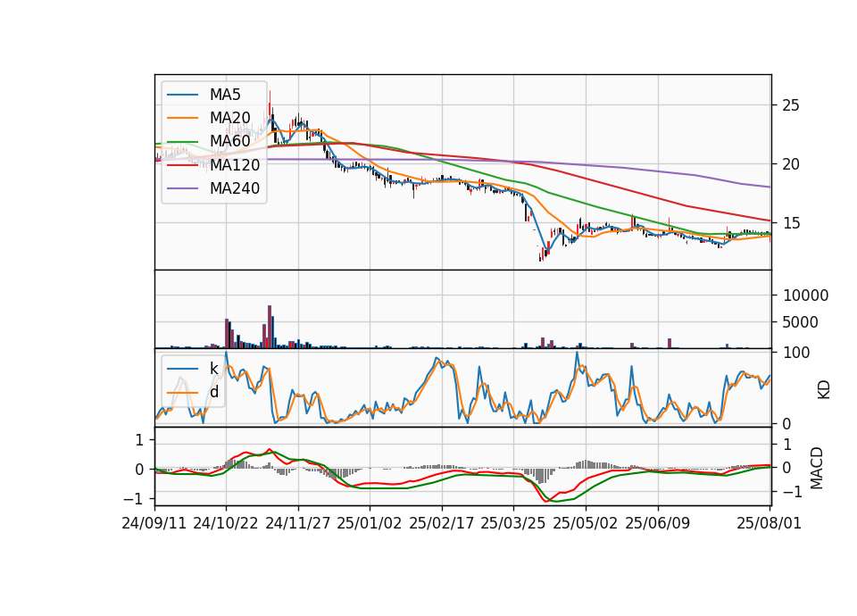Click the k legend label in KD panel
Viewport: 857px width, 616px height.
213,369
